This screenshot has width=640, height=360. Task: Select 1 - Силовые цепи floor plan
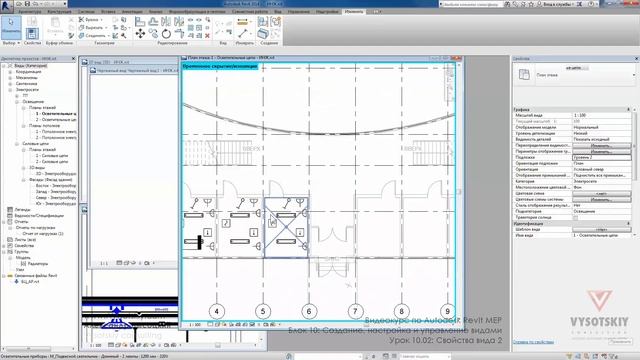52,156
